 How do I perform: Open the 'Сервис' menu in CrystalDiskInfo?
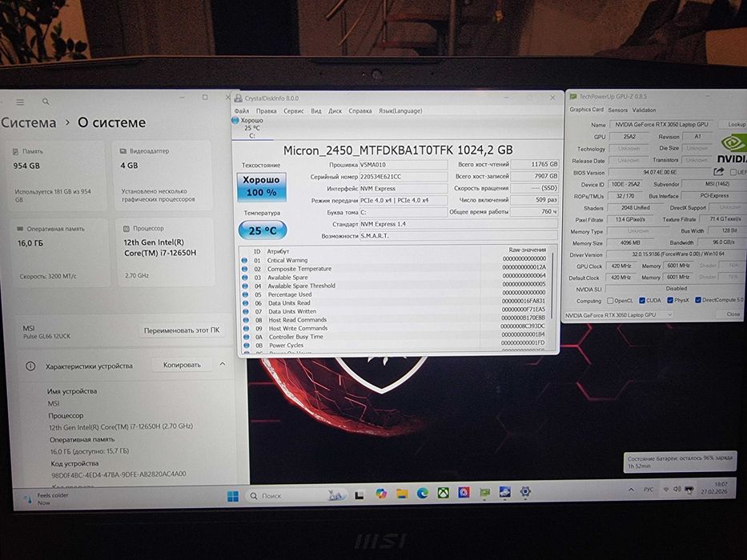(294, 111)
